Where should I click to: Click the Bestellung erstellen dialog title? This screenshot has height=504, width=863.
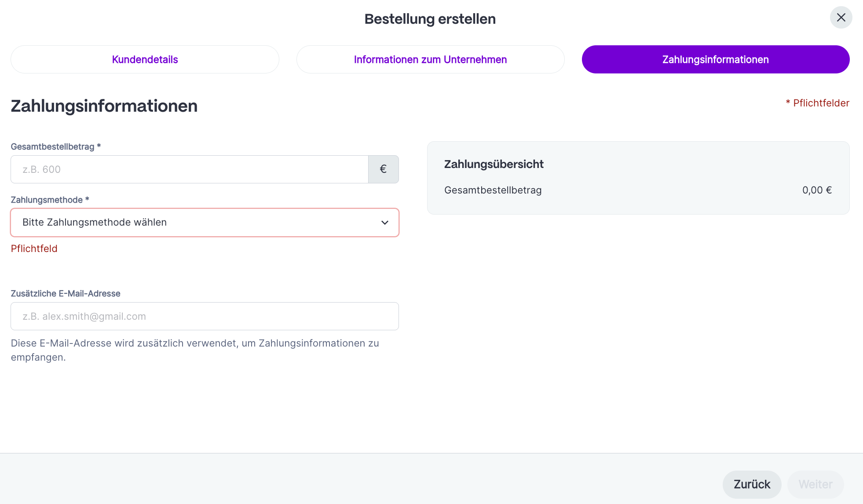coord(430,19)
